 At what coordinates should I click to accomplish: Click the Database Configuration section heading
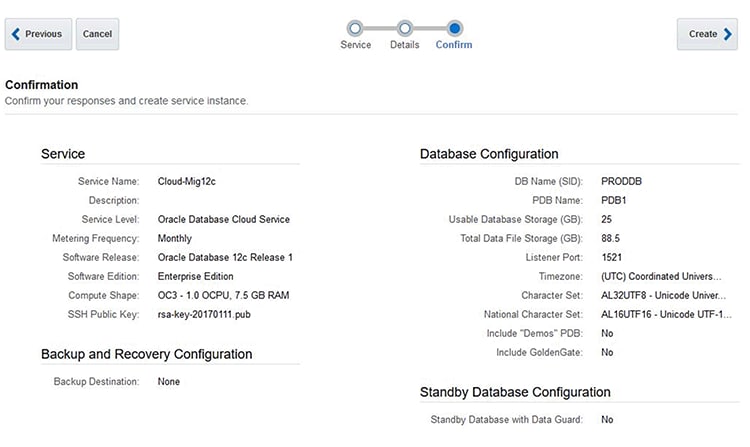tap(489, 154)
